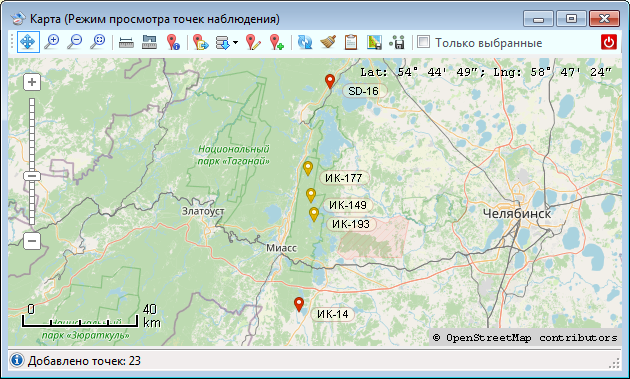Select the zoom out magnifier tool
Screen dimensions: 630x379
74,42
